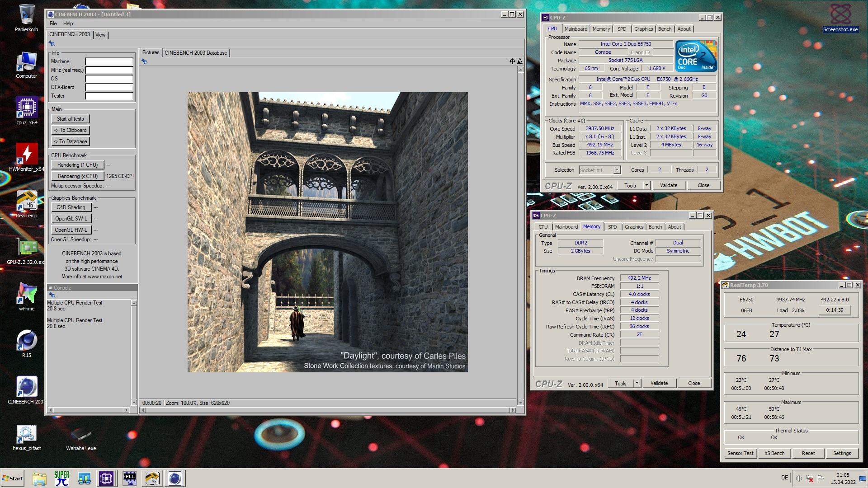The image size is (868, 488).
Task: Click the To Clipboard button
Action: (71, 130)
